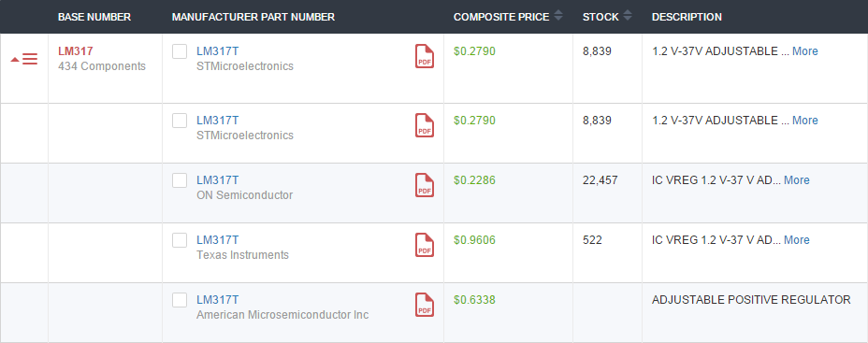Screen dimensions: 868x343
Task: Select the $0.2286 composite price
Action: coord(474,180)
